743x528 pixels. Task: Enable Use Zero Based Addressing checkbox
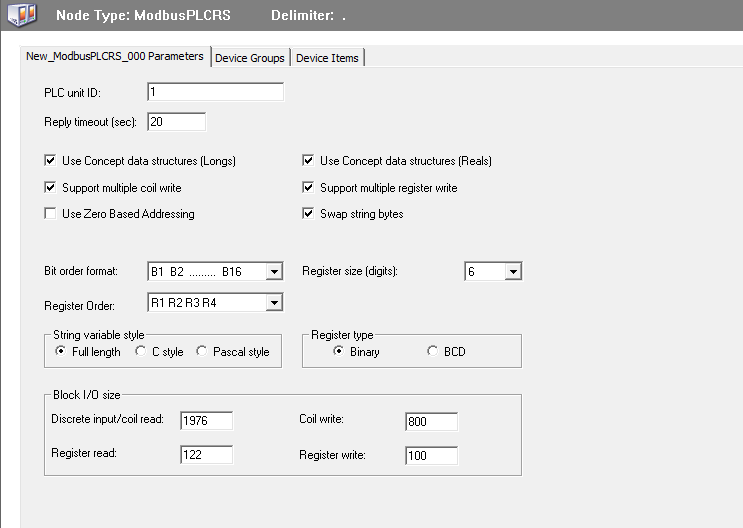[x=50, y=214]
